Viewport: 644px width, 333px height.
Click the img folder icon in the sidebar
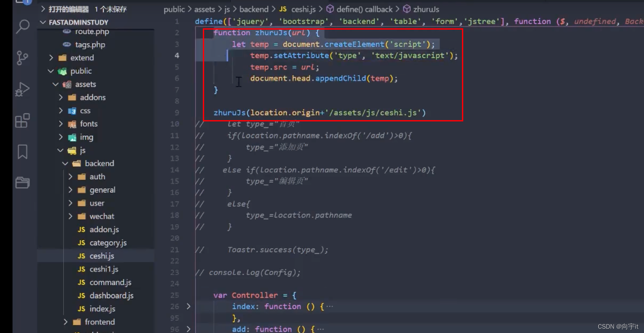pos(72,137)
